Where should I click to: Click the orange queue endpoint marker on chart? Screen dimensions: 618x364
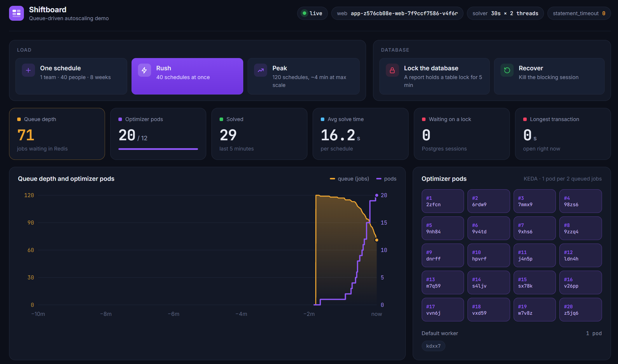pos(377,240)
